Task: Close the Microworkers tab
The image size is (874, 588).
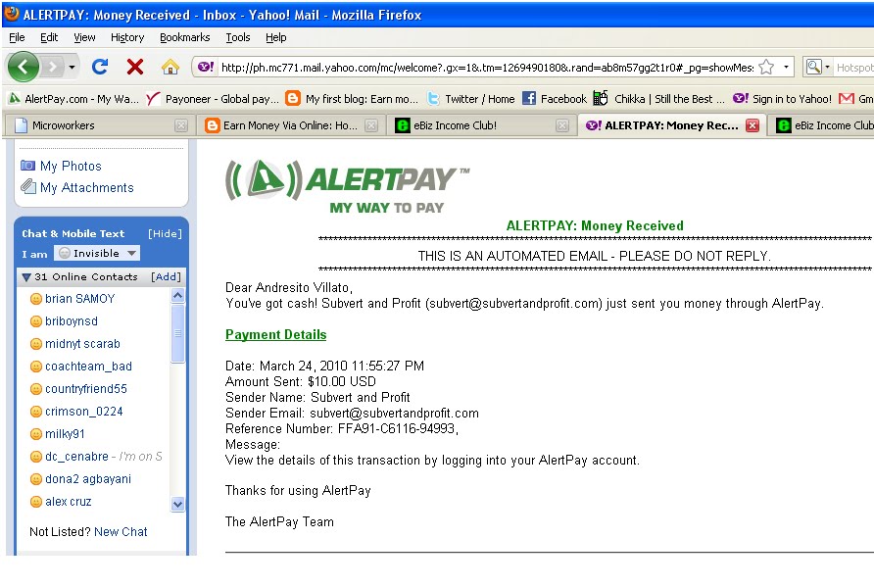Action: (181, 125)
